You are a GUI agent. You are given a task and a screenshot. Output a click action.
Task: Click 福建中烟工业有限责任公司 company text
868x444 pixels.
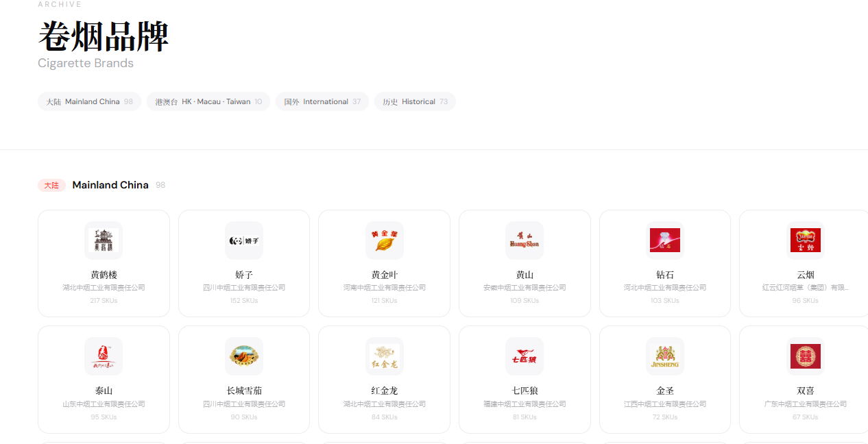pos(525,404)
